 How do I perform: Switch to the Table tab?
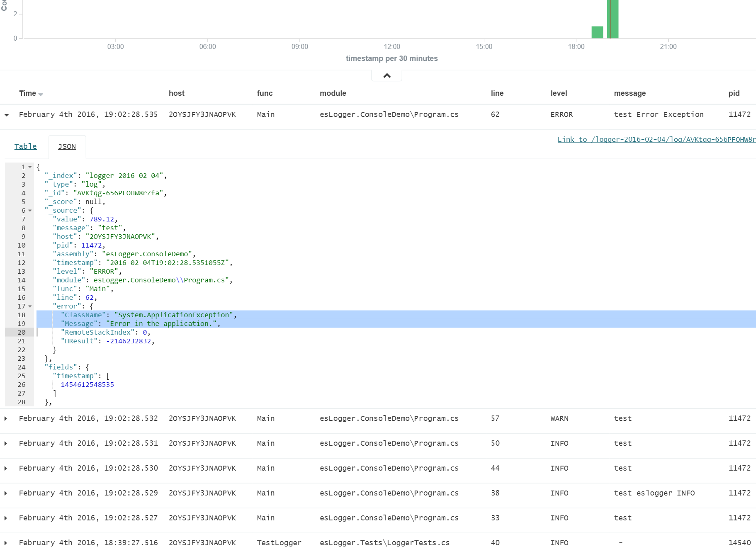click(x=25, y=146)
